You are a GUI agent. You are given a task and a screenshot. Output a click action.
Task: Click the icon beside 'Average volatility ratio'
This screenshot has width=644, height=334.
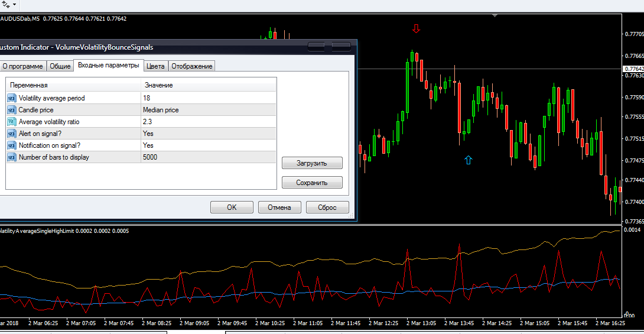tap(11, 122)
